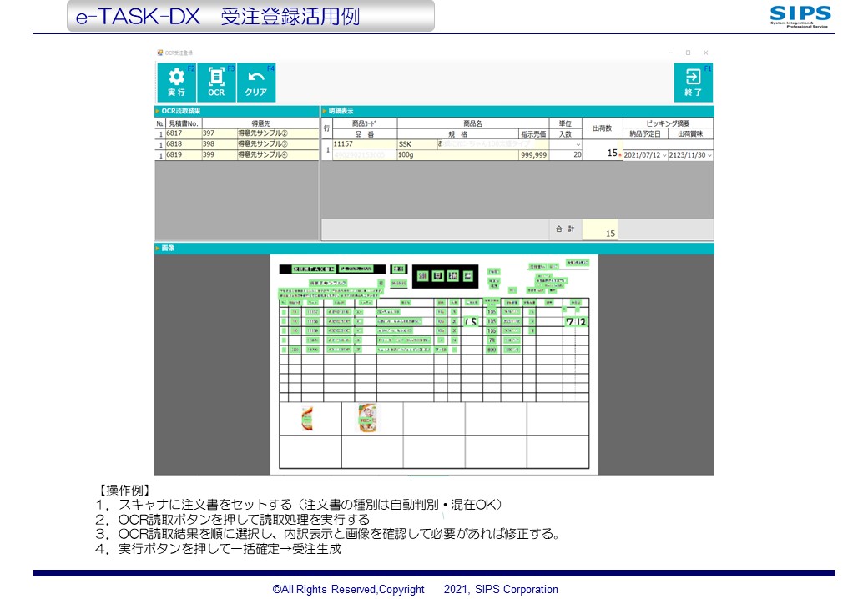Edit the 出荷数 field showing 15
Image resolution: width=868 pixels, height=599 pixels.
601,152
